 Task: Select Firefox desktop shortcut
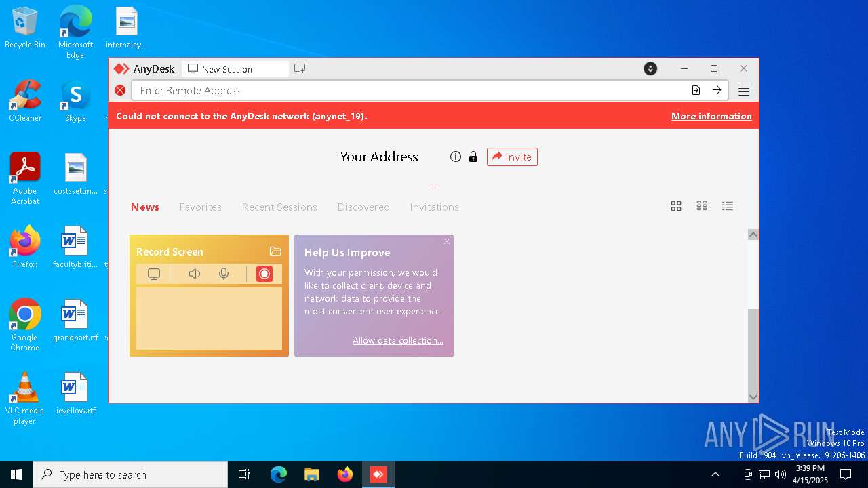click(x=25, y=247)
